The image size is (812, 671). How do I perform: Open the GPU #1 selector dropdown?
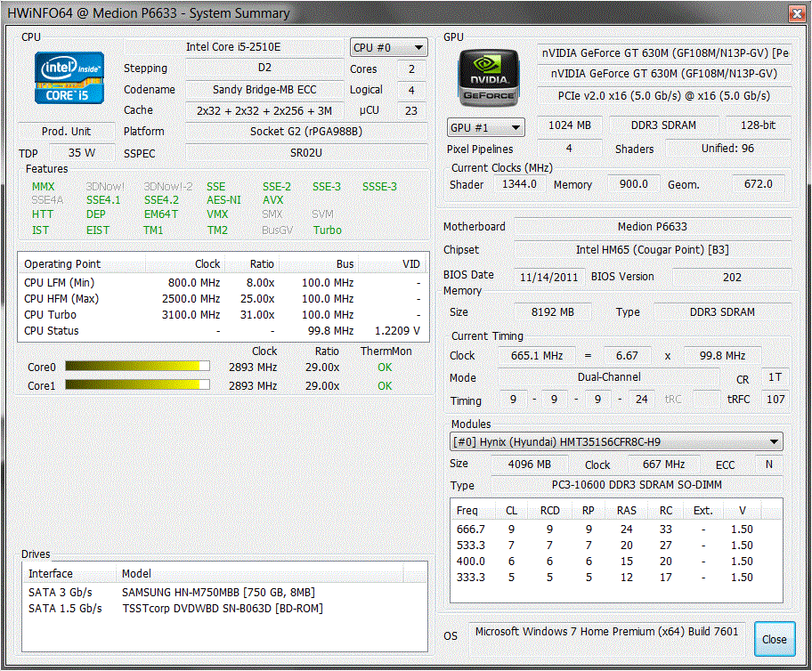(x=486, y=127)
